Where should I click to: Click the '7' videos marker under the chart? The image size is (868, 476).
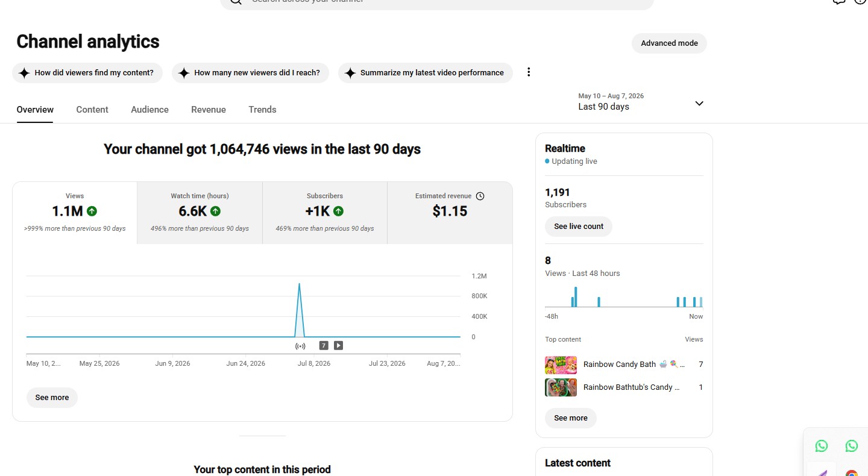point(324,346)
